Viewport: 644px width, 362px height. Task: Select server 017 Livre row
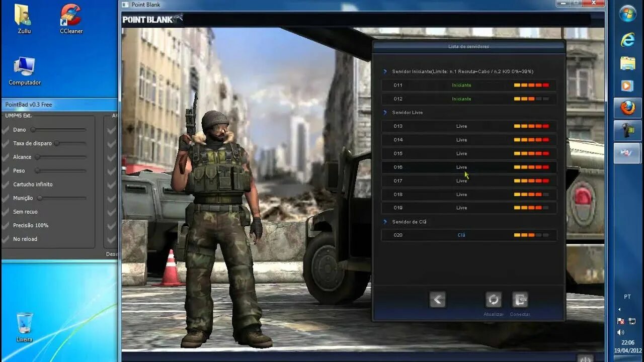point(469,180)
